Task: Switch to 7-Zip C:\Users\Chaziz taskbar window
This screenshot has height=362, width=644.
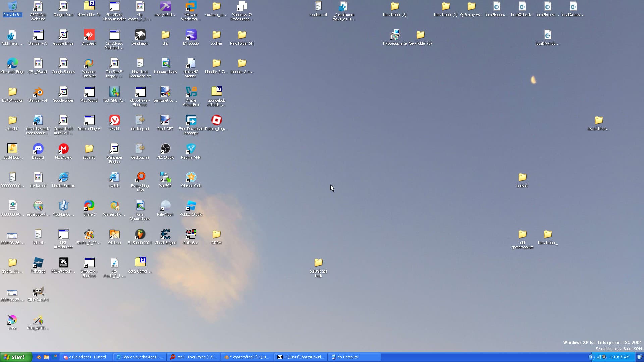Action: (x=300, y=357)
